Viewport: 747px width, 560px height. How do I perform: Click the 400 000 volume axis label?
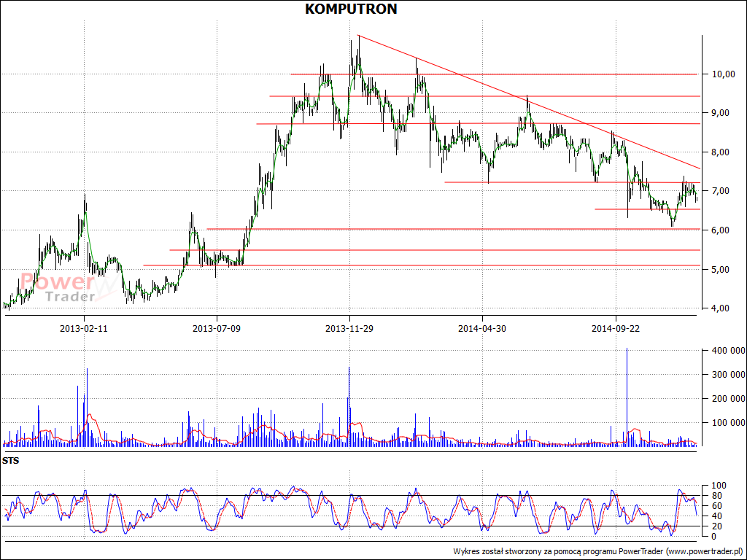coord(728,351)
